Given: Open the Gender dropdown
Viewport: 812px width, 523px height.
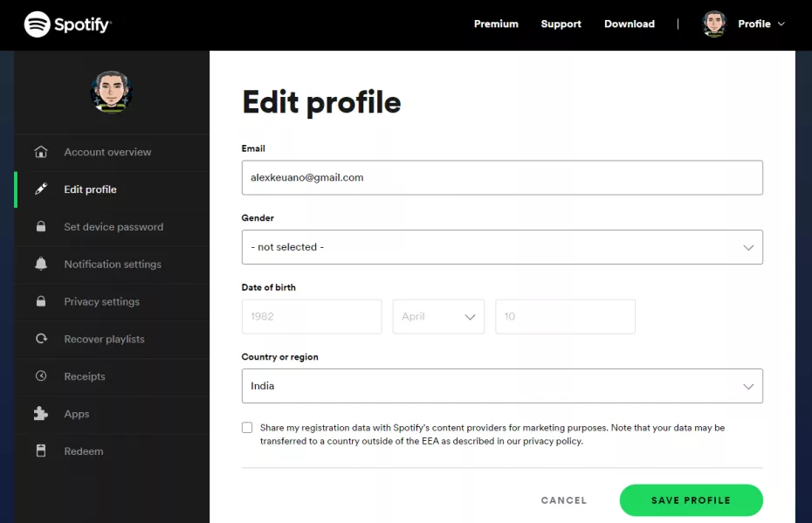Looking at the screenshot, I should [502, 247].
